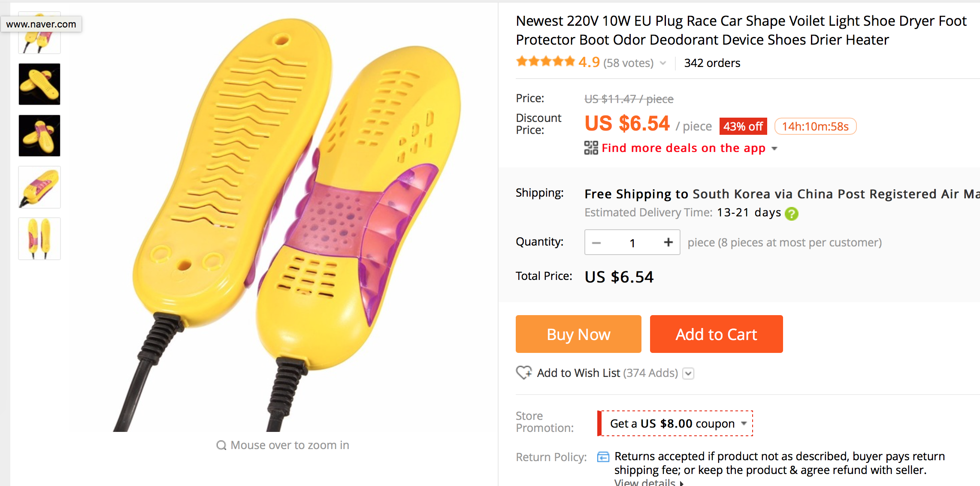The image size is (980, 486).
Task: Click the return policy icon
Action: click(x=603, y=457)
